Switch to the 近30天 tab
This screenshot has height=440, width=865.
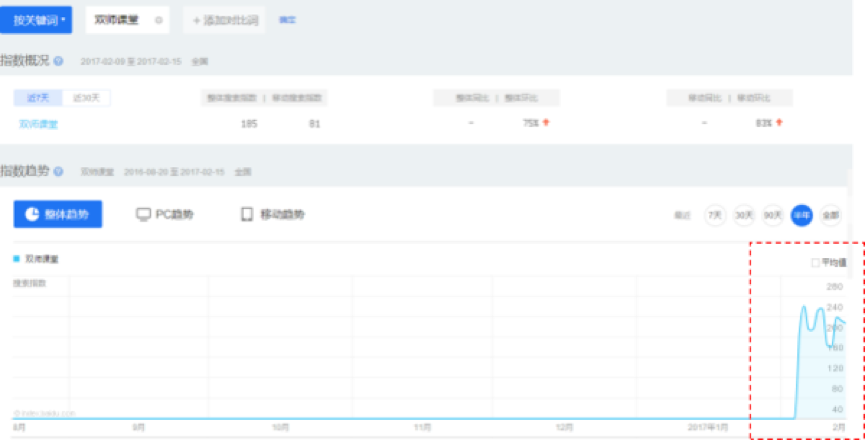[x=86, y=97]
